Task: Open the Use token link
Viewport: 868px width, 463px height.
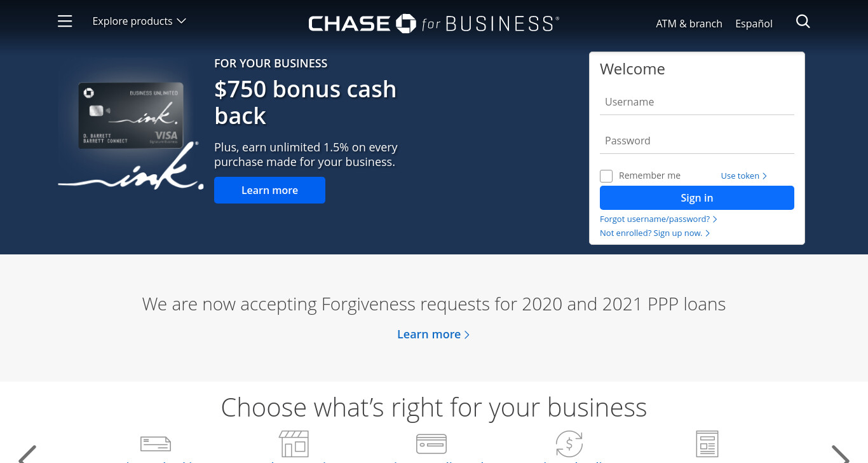Action: pos(743,176)
